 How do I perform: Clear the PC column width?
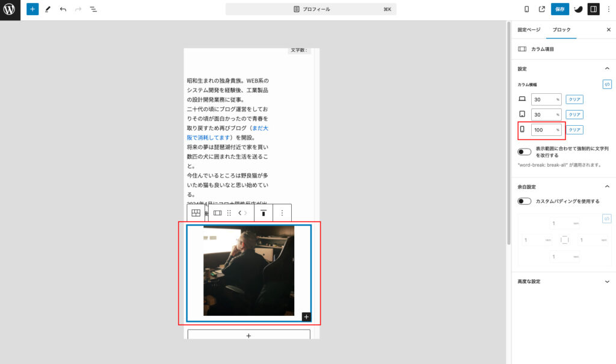pos(574,99)
